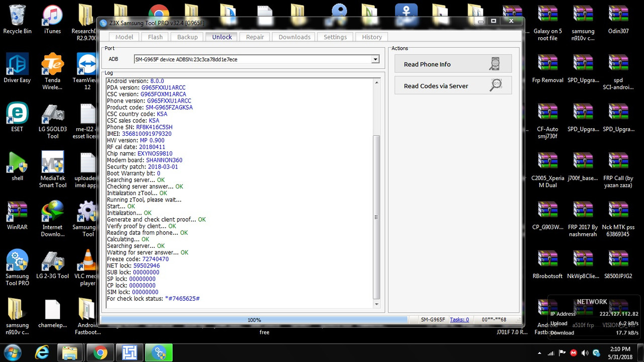The image size is (644, 362).
Task: Open the Windows Start menu
Action: 12,352
